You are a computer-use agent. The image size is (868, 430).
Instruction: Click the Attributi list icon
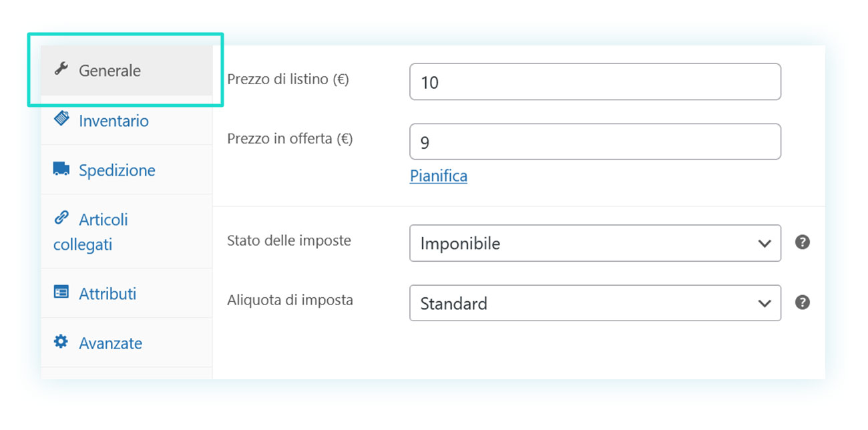(61, 292)
